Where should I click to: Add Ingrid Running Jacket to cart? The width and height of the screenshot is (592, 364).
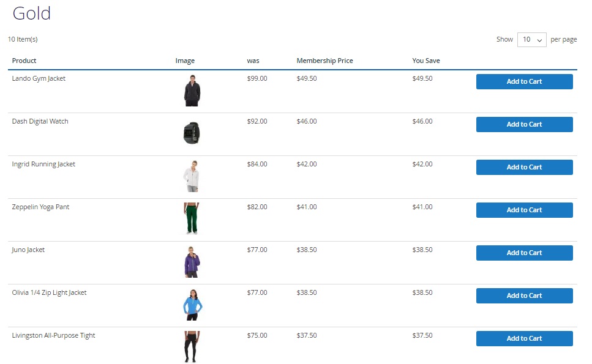click(524, 167)
